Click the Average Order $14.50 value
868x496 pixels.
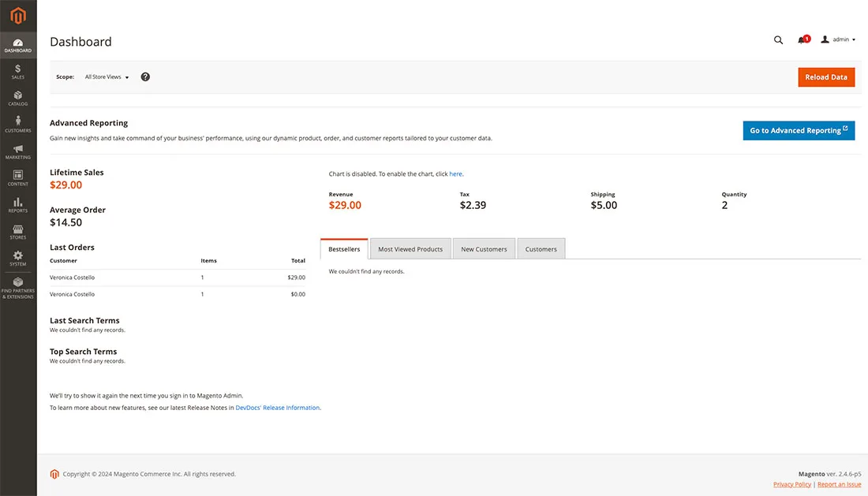pos(65,222)
